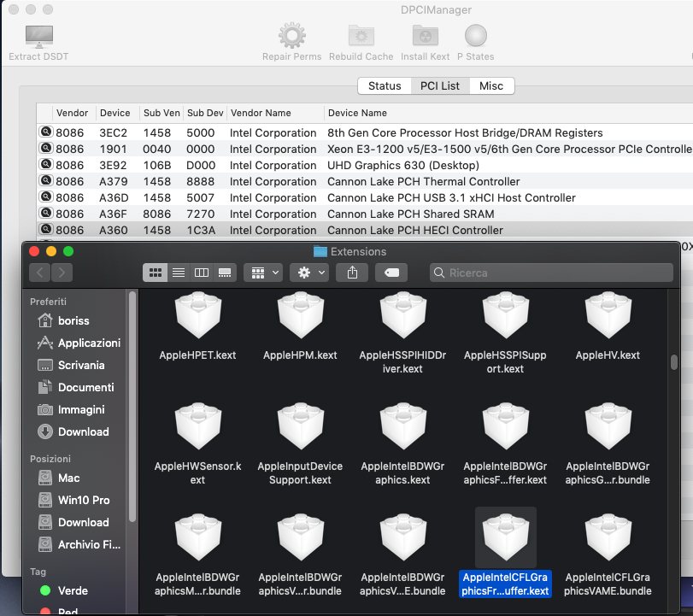Viewport: 693px width, 616px height.
Task: Go back in Finder Extensions window
Action: (40, 273)
